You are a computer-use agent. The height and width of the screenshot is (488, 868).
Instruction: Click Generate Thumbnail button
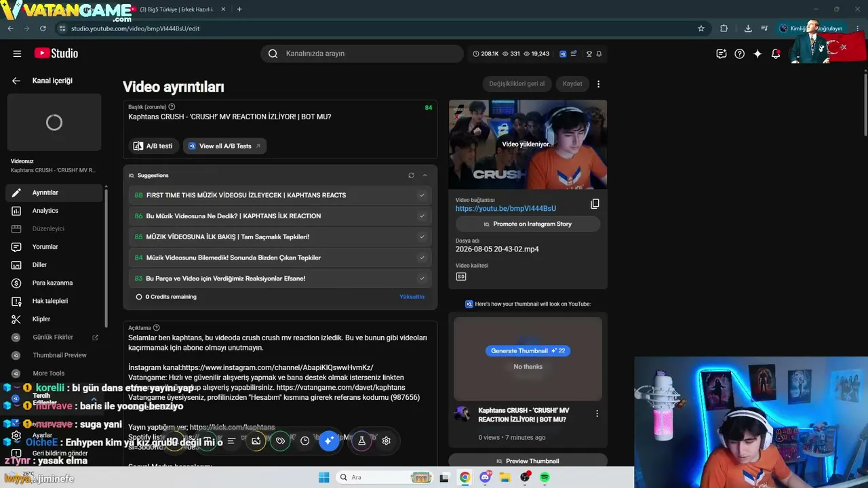click(528, 350)
